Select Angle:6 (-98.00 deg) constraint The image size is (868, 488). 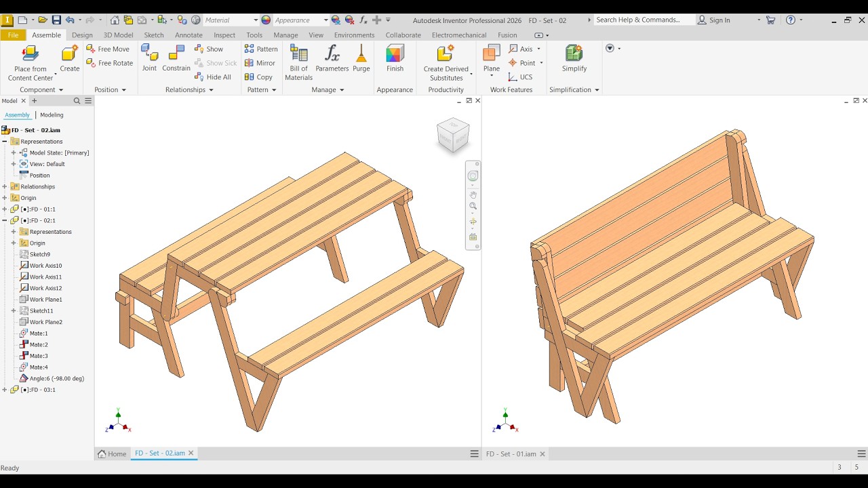[x=52, y=379]
